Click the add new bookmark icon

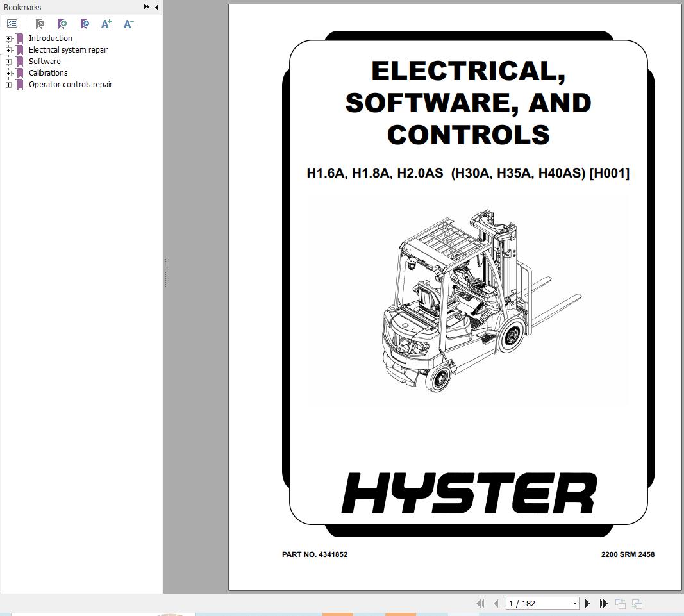coord(62,24)
